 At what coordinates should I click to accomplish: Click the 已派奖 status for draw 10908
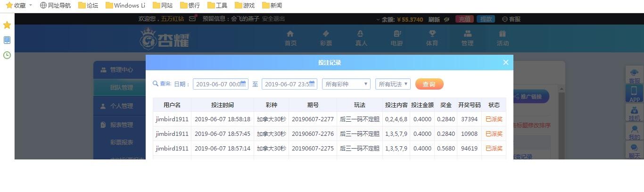point(494,134)
